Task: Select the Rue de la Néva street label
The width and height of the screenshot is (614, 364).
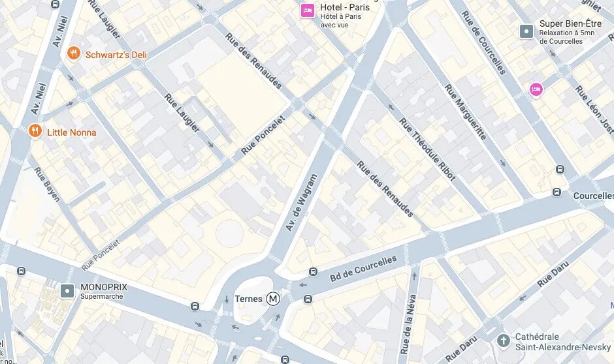Action: 408,324
